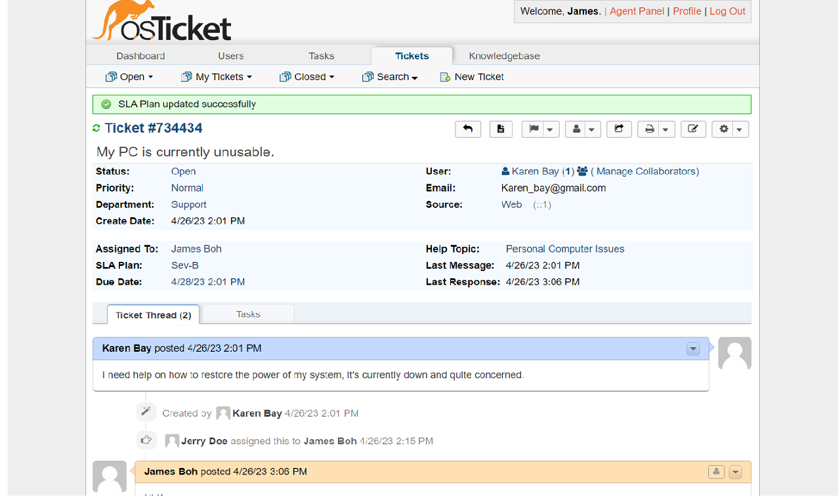Click the Sev-B SLA Plan link
The width and height of the screenshot is (840, 504).
point(184,265)
